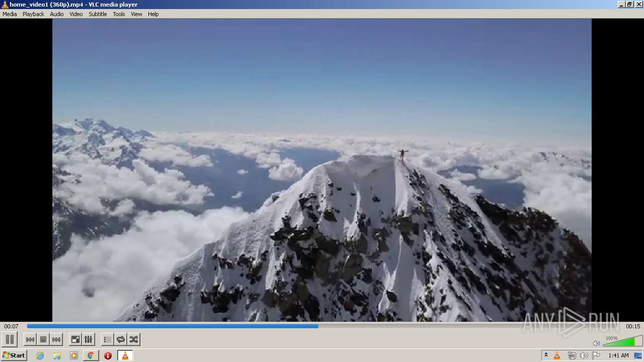644x362 pixels.
Task: Click VLC cone icon in system tray
Action: pyautogui.click(x=557, y=355)
